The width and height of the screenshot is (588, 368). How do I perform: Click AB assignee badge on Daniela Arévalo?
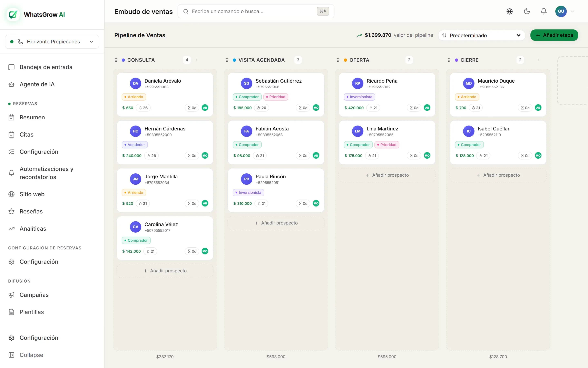(x=205, y=108)
